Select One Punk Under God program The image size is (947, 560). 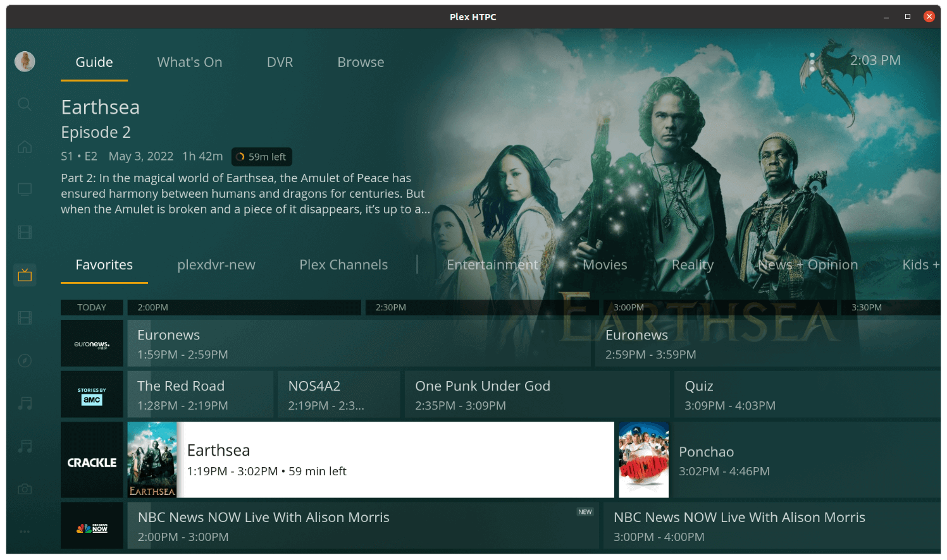pos(537,394)
